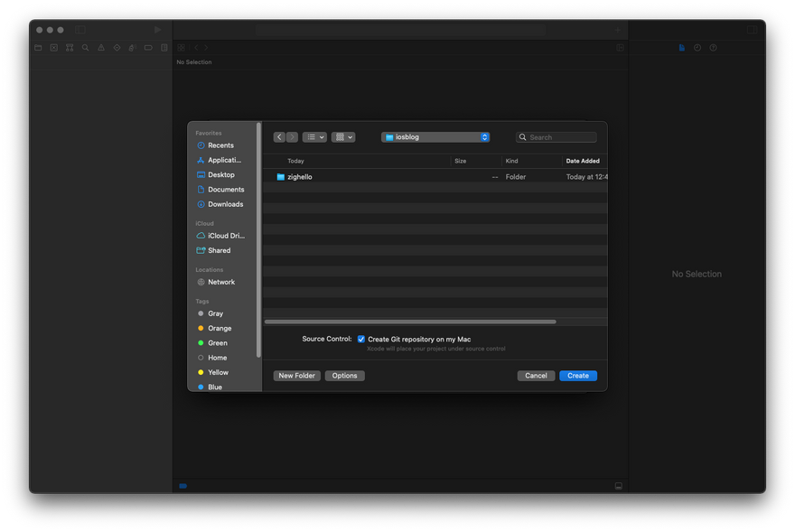The image size is (795, 532).
Task: Open iCloud Drive in the sidebar
Action: [x=225, y=236]
